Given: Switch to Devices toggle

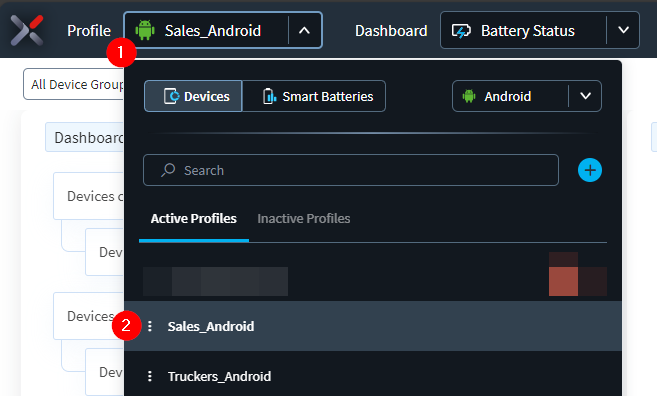Looking at the screenshot, I should click(x=193, y=96).
